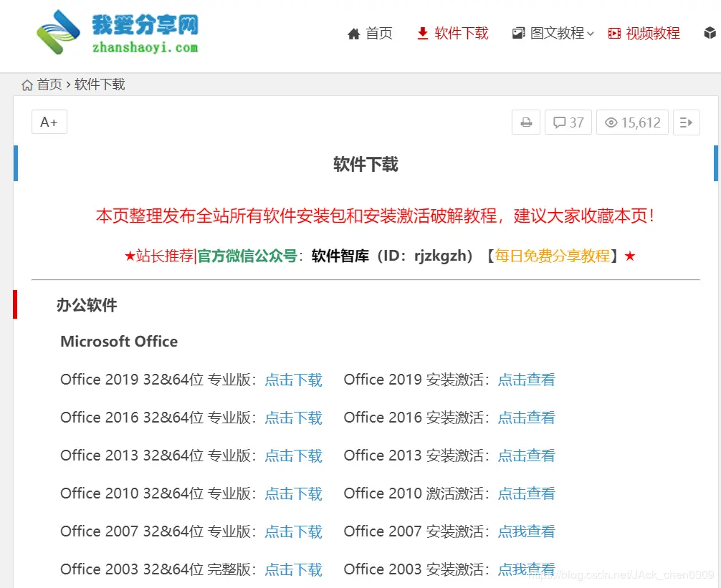Click Office 2019 安装激活 点击查看 link

tap(527, 380)
